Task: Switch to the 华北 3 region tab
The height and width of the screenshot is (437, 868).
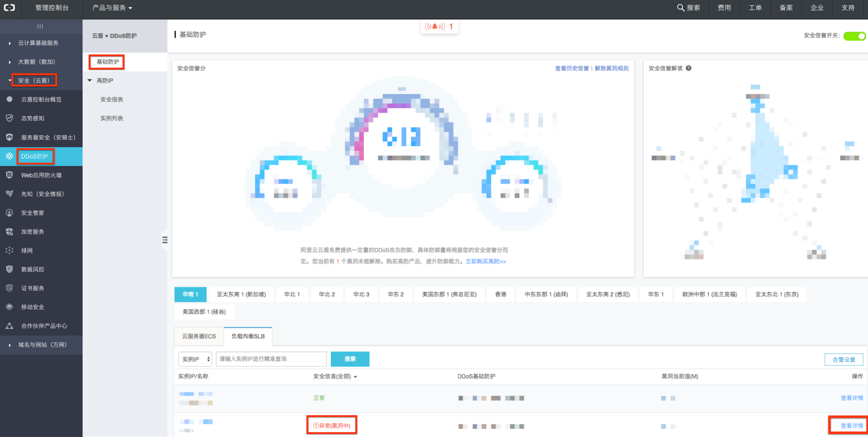Action: pyautogui.click(x=362, y=294)
